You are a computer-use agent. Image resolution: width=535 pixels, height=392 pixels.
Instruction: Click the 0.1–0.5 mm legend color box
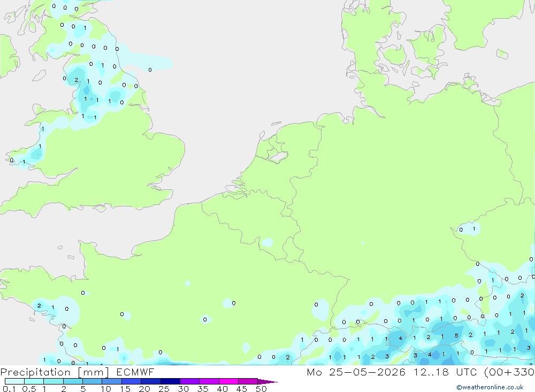14,381
